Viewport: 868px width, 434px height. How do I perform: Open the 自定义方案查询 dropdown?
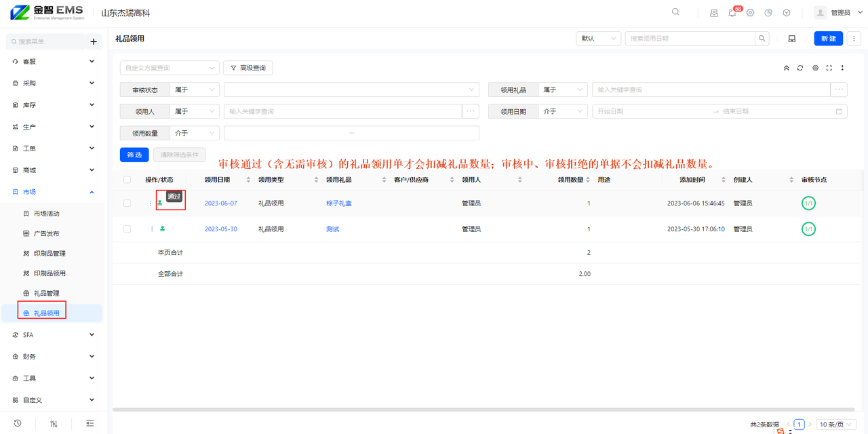click(170, 68)
